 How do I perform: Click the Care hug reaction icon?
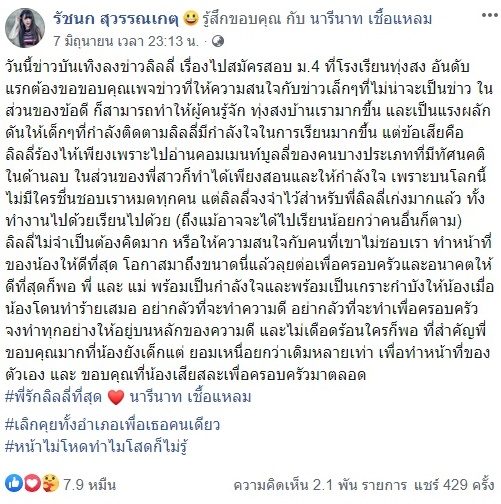tap(51, 483)
